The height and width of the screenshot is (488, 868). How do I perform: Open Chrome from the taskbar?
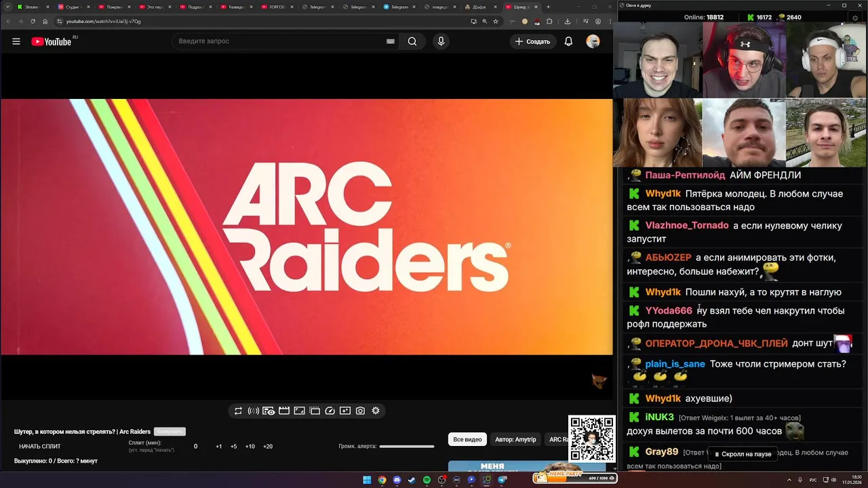pyautogui.click(x=382, y=480)
